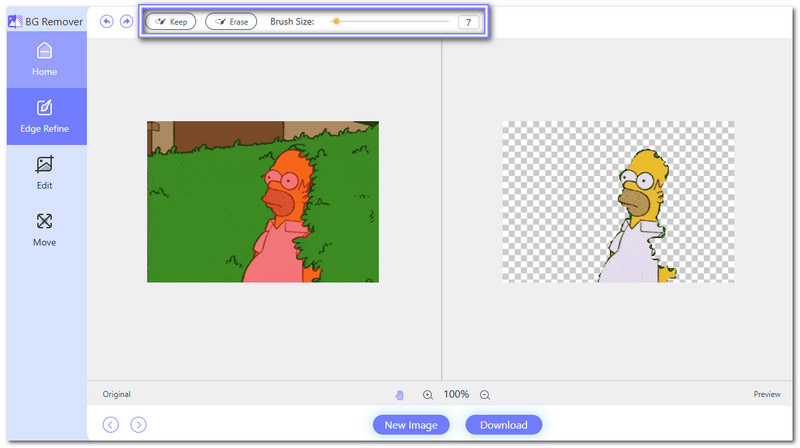Image resolution: width=800 pixels, height=448 pixels.
Task: Open the Edit tab in sidebar
Action: 44,173
